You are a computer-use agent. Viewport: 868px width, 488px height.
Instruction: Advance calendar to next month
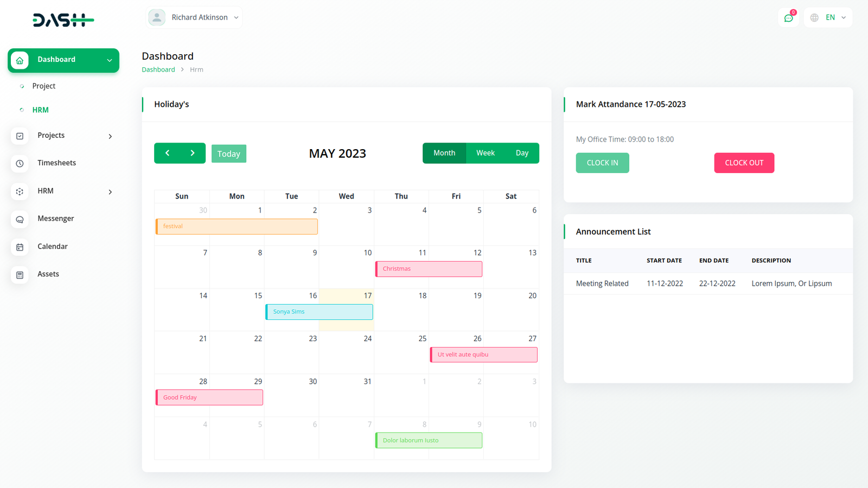[x=193, y=153]
